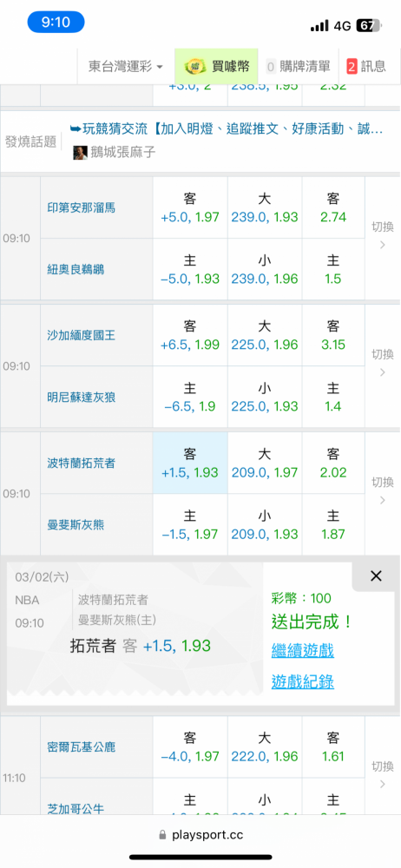
Task: Tap the 印第安那溜馬 team name
Action: point(81,208)
